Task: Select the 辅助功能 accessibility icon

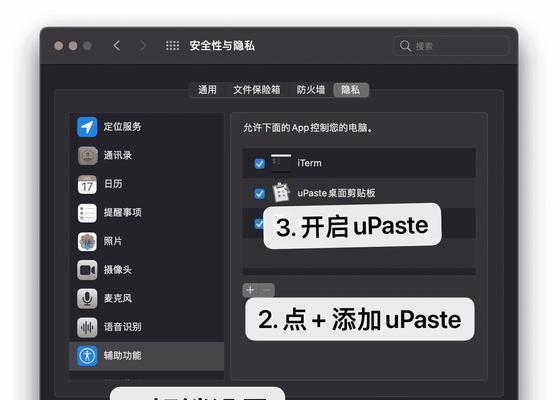Action: 87,356
